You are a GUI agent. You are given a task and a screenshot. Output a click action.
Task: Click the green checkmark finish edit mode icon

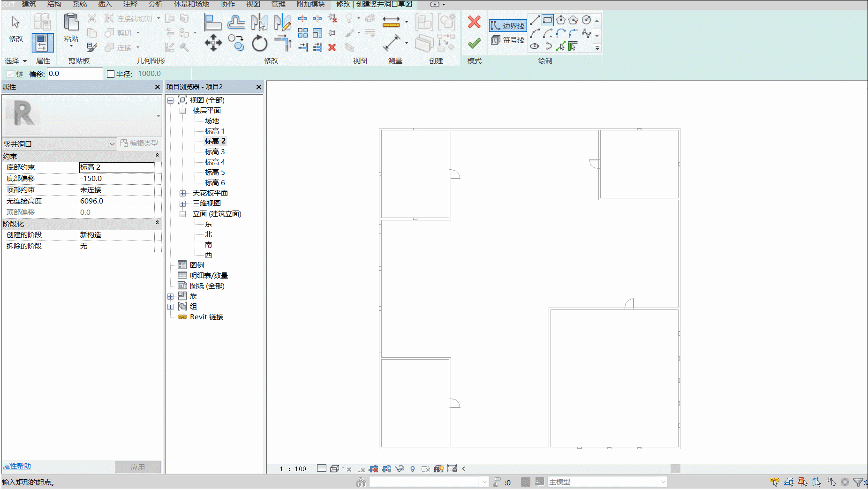pos(474,43)
